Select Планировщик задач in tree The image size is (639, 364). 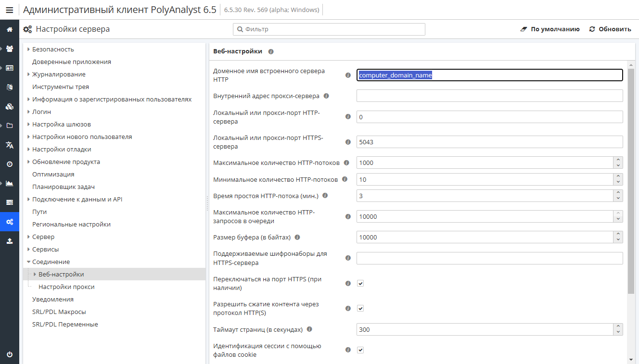pyautogui.click(x=64, y=187)
